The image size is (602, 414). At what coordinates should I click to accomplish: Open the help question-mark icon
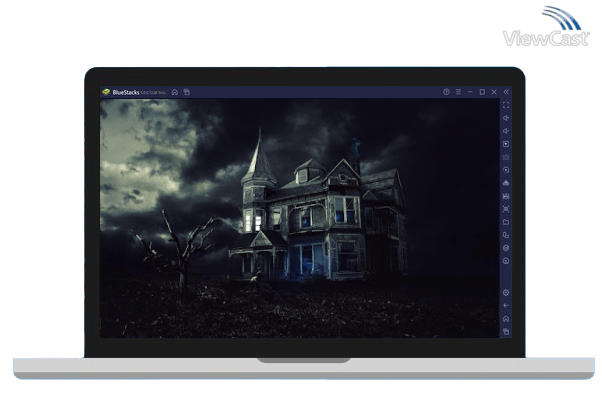click(446, 92)
